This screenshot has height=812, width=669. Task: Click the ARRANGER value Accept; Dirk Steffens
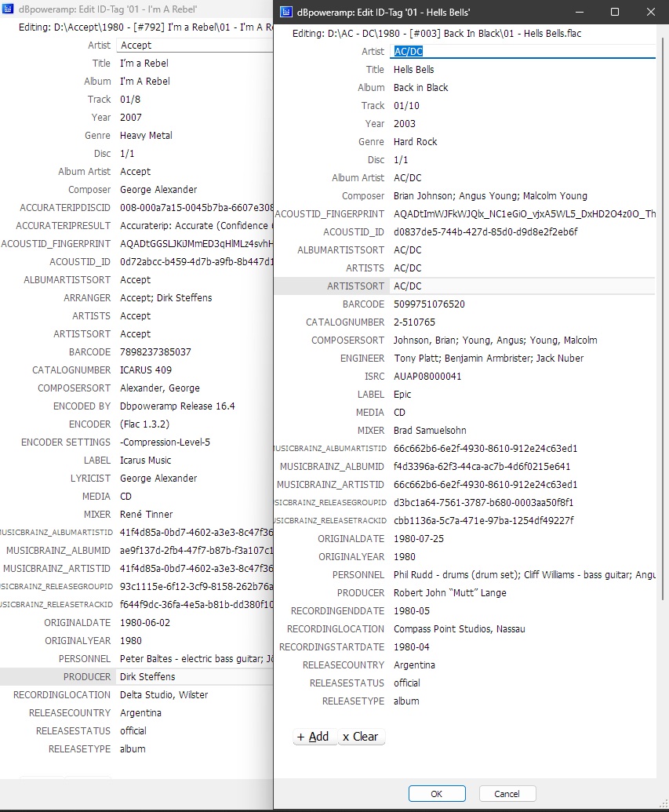(165, 298)
